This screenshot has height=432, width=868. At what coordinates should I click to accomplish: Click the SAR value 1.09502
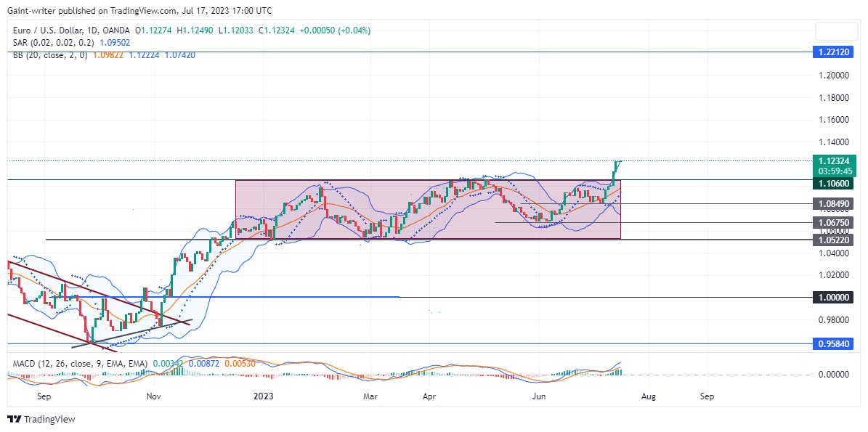tap(115, 43)
